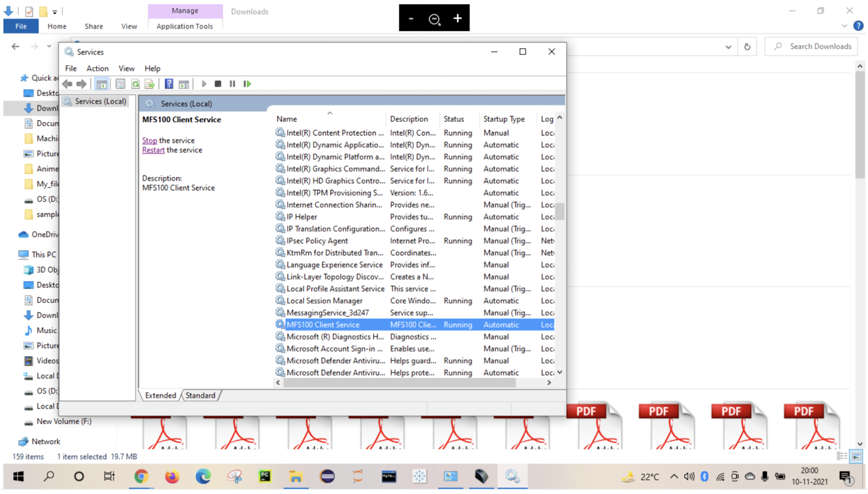
Task: Click the Windows Start button
Action: click(x=18, y=477)
